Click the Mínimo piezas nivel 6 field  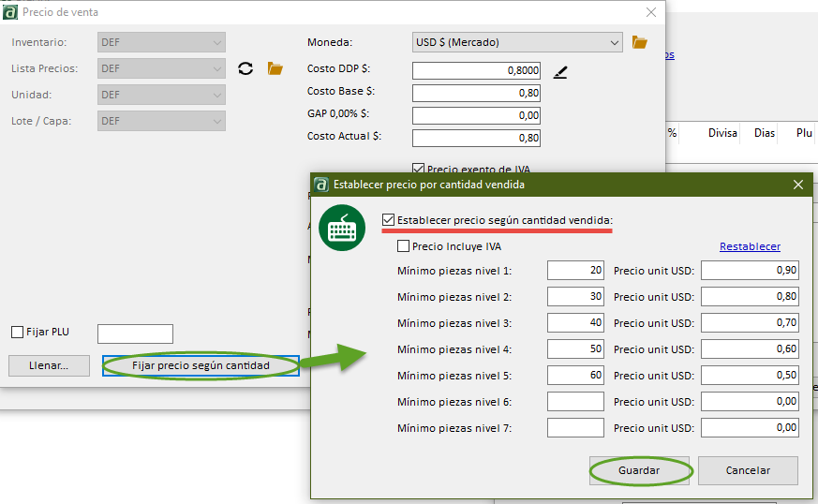point(575,401)
